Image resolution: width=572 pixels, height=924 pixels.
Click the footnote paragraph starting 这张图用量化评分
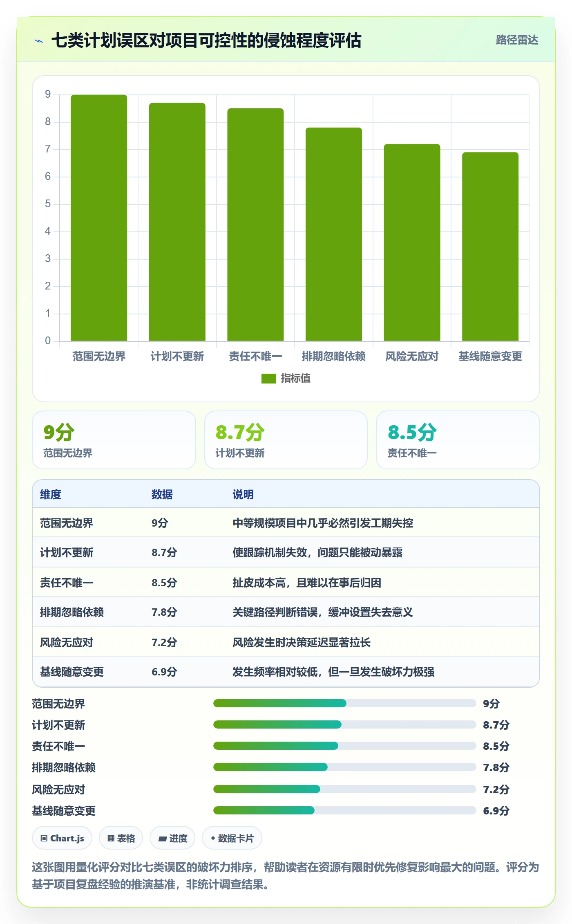pos(286,876)
